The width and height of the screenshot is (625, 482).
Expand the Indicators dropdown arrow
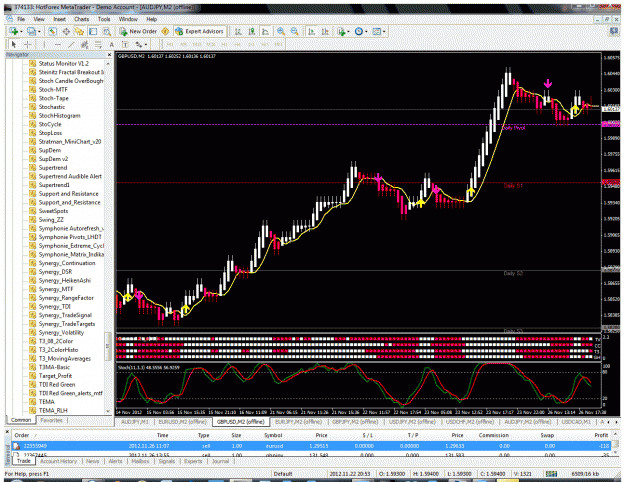(348, 32)
